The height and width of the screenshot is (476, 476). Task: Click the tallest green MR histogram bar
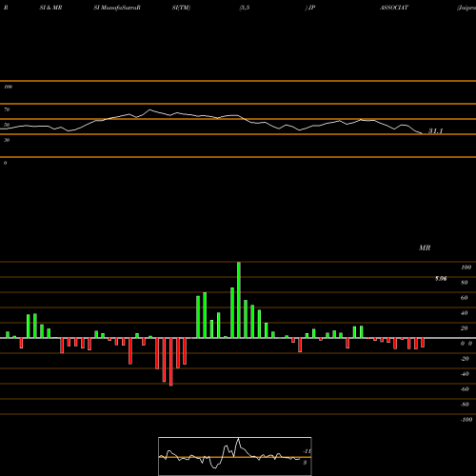coord(239,300)
